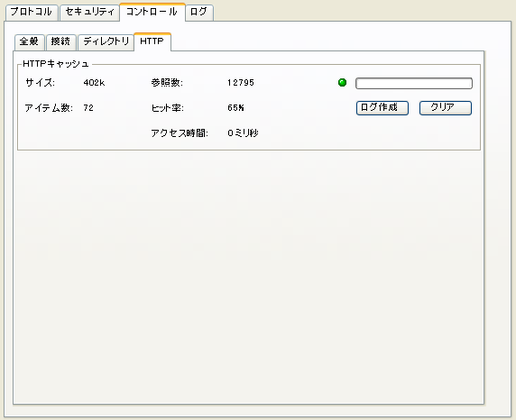Viewport: 516px width, 420px height.
Task: Select the コントロール tab
Action: point(152,12)
